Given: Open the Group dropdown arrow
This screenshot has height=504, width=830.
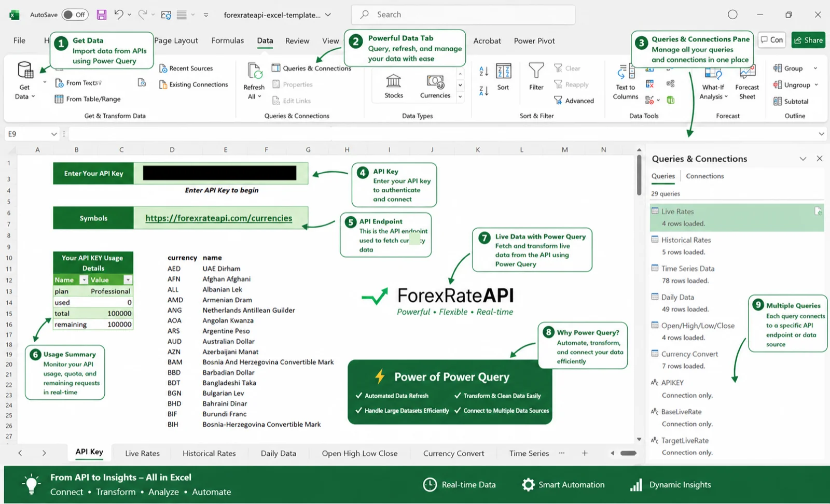Looking at the screenshot, I should 815,68.
